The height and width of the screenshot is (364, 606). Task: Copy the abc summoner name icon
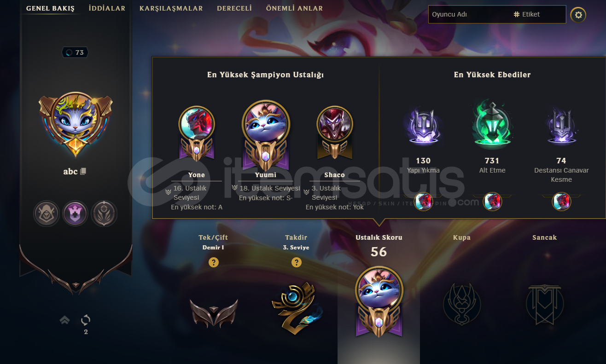83,171
